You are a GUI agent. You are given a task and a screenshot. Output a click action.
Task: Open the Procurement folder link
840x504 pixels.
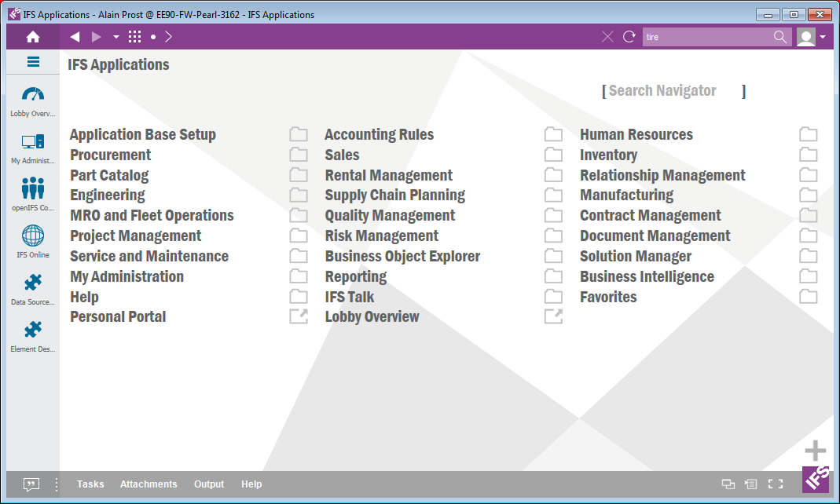(x=111, y=155)
